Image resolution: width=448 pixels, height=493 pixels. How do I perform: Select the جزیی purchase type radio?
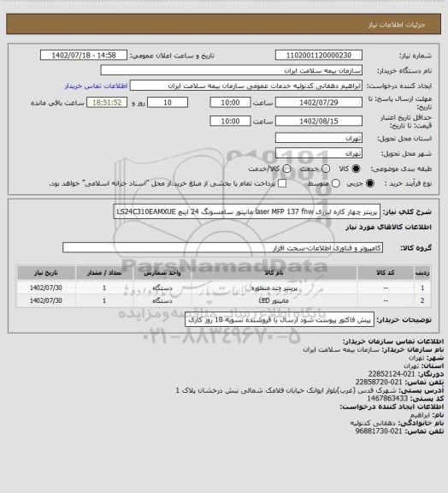(370, 183)
